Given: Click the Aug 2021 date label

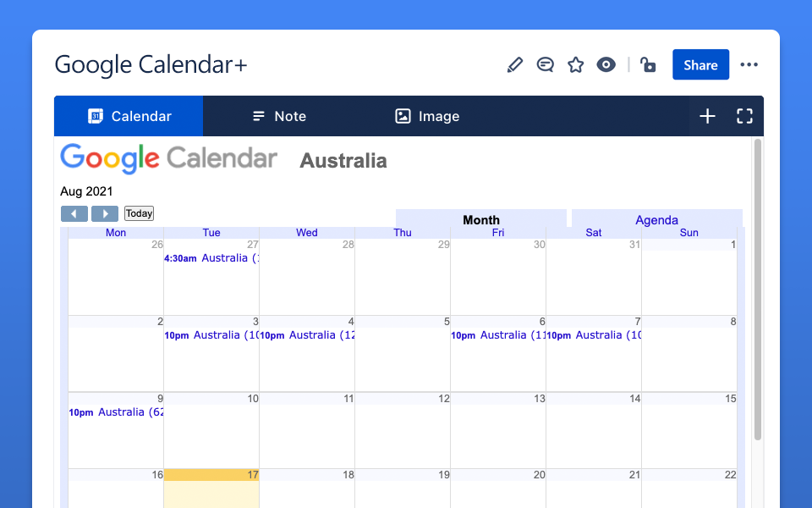Looking at the screenshot, I should tap(86, 191).
